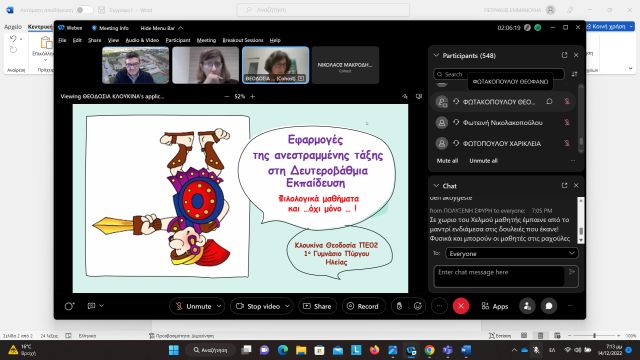Toggle the Participants panel icon
The height and width of the screenshot is (360, 640).
tap(527, 306)
